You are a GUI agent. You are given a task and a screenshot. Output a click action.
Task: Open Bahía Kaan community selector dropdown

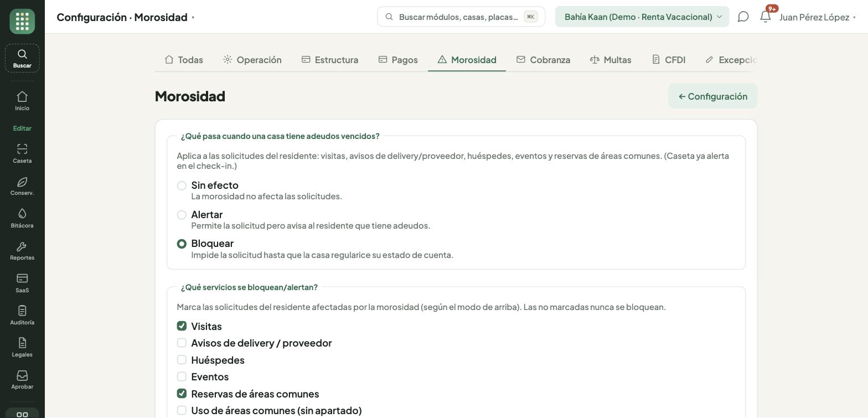tap(642, 17)
